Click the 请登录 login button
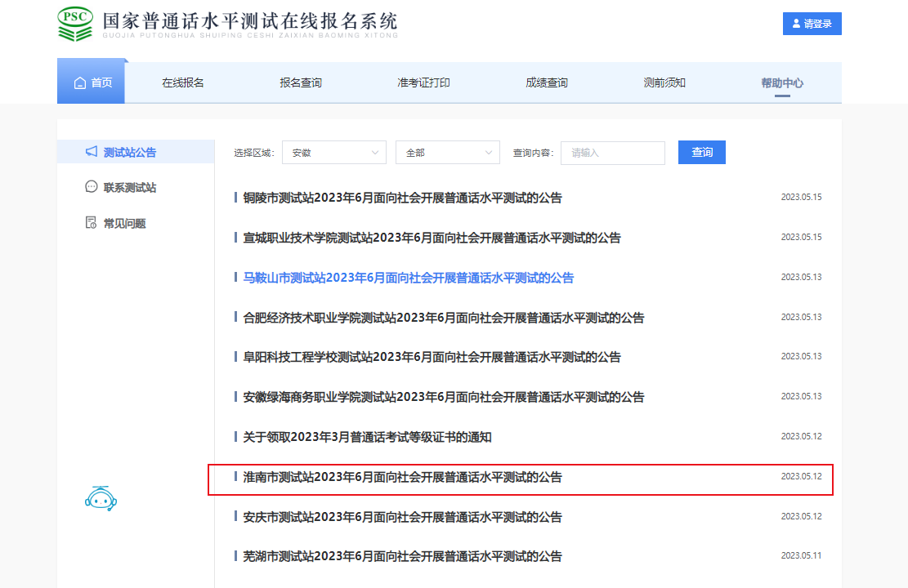The width and height of the screenshot is (908, 588). (812, 24)
